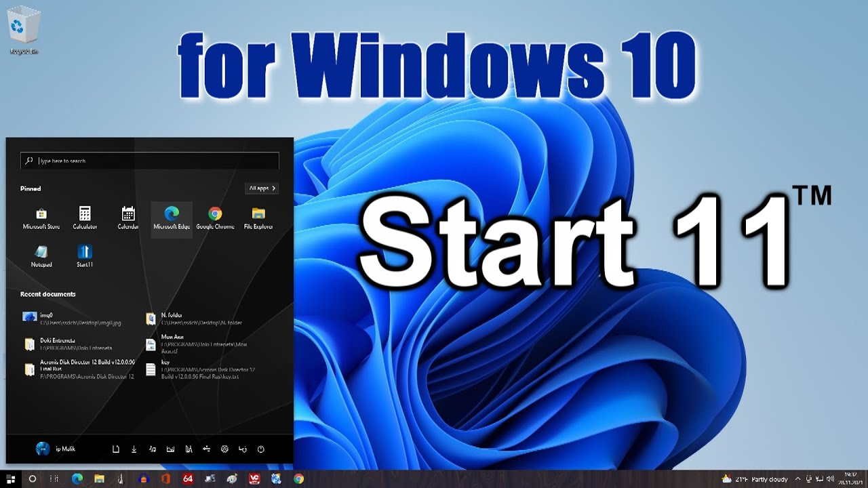Launch Microsoft Edge pinned app
The width and height of the screenshot is (868, 488).
coord(172,218)
